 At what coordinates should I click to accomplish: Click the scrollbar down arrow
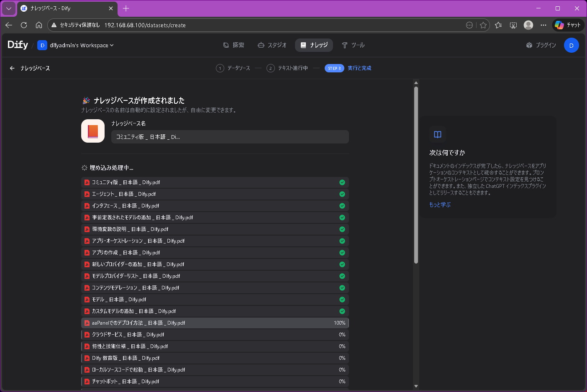[416, 386]
